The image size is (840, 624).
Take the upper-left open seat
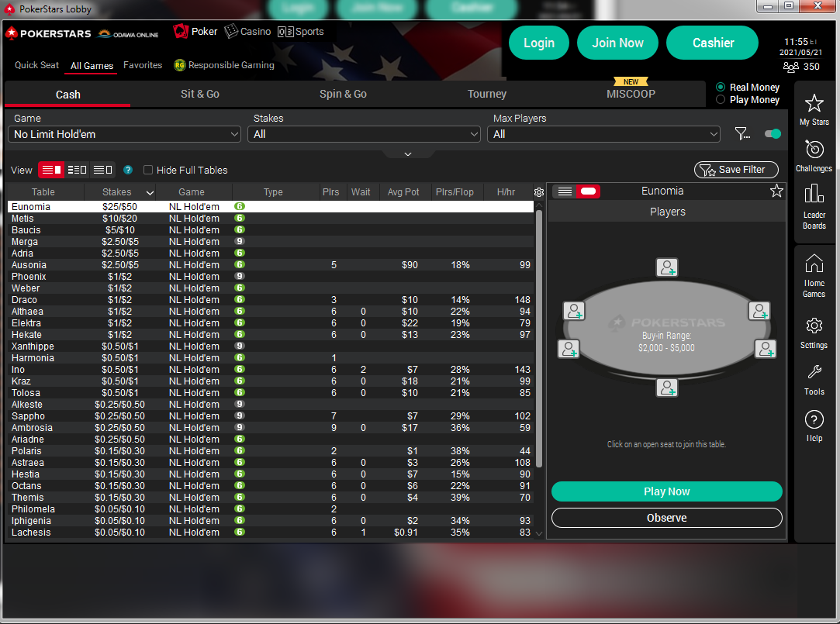[x=574, y=310]
